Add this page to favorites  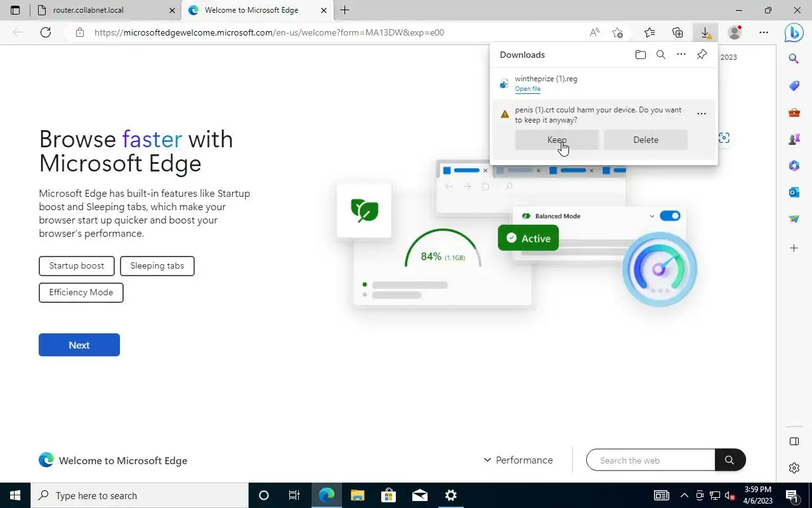[618, 32]
